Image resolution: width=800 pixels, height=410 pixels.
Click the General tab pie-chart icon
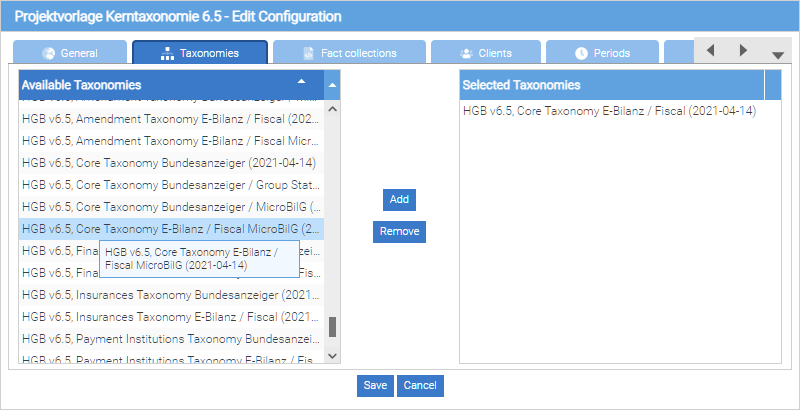click(x=49, y=53)
